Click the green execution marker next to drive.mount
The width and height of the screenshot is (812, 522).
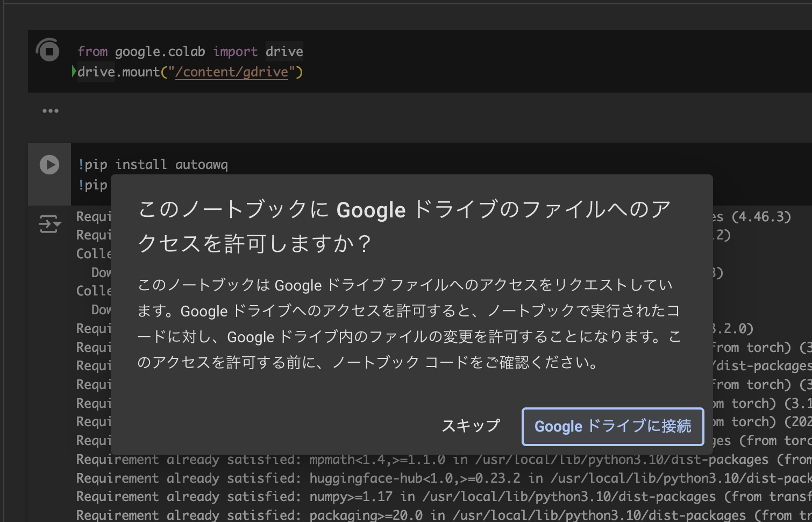click(73, 71)
